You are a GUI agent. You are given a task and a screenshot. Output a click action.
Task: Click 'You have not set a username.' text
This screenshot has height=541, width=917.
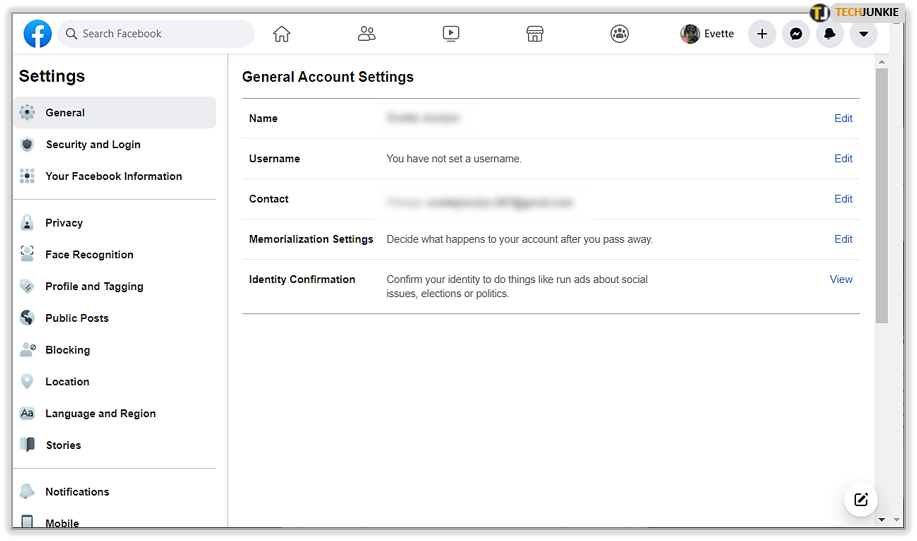[x=454, y=158]
